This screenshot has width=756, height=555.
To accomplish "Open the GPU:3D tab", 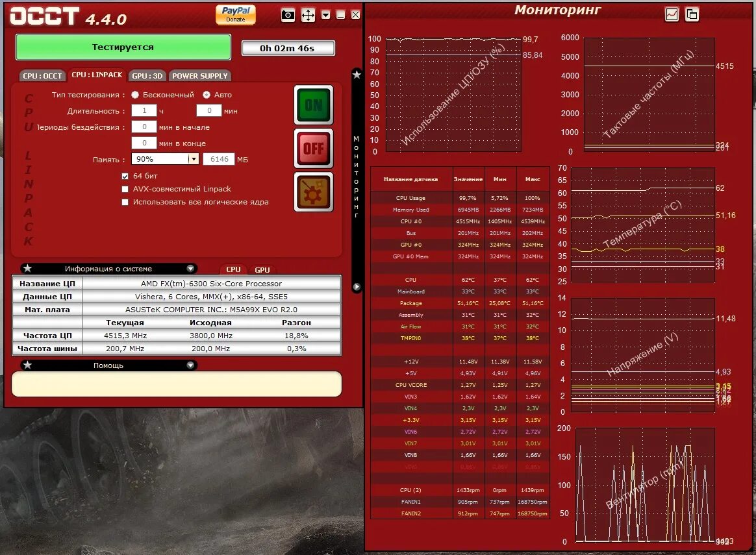I will 147,76.
